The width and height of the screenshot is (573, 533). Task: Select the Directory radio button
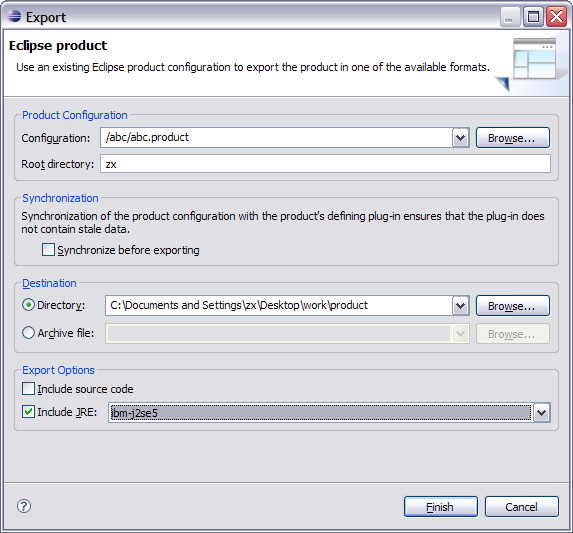point(29,305)
